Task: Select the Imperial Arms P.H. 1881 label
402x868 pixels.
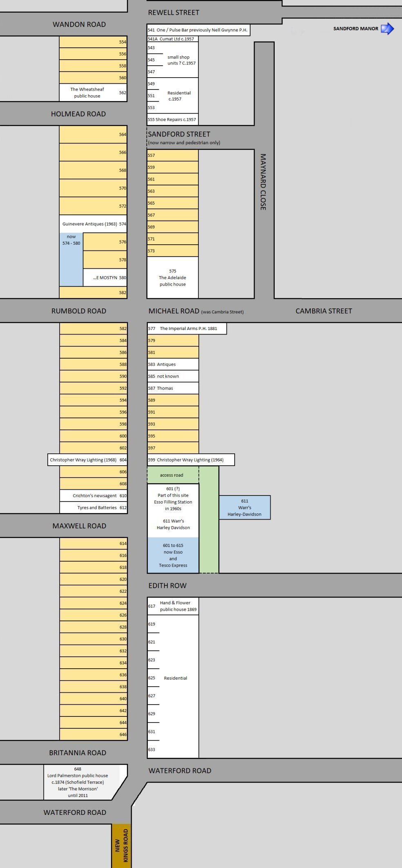Action: click(187, 328)
